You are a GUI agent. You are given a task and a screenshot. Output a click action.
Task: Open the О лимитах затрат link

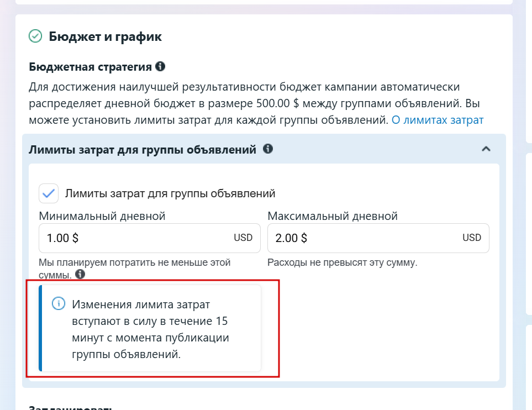coord(438,120)
